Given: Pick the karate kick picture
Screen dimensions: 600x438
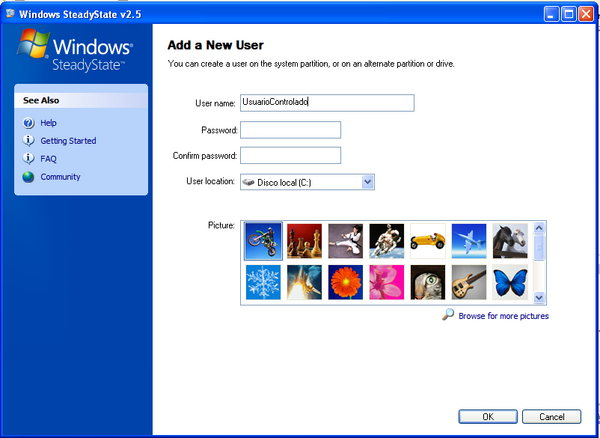Looking at the screenshot, I should [x=346, y=241].
